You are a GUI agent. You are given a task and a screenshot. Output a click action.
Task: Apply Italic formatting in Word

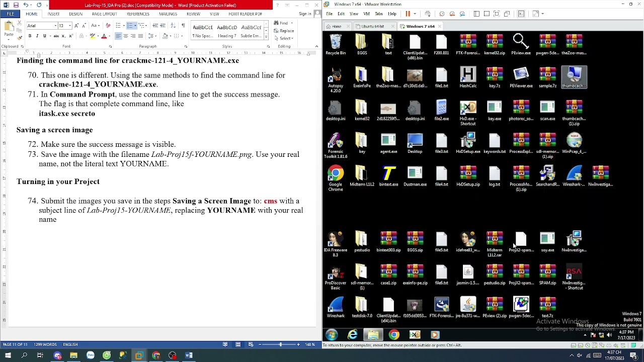pyautogui.click(x=37, y=36)
